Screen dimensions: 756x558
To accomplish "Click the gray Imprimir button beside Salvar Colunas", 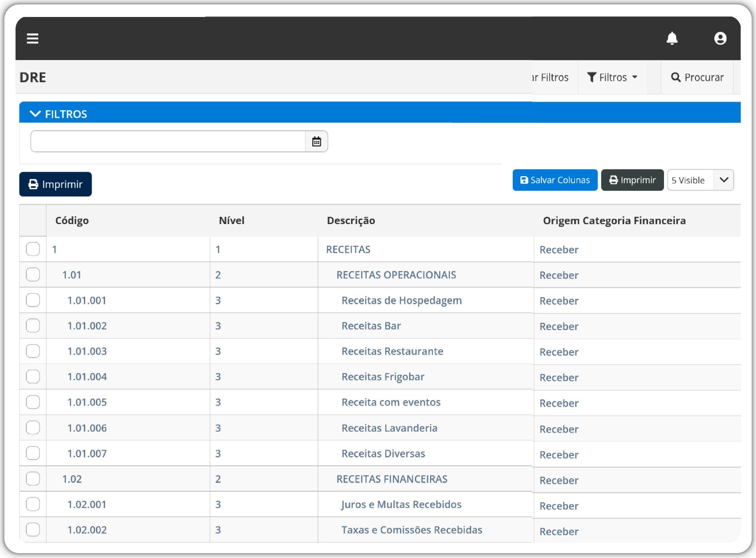I will click(x=633, y=180).
